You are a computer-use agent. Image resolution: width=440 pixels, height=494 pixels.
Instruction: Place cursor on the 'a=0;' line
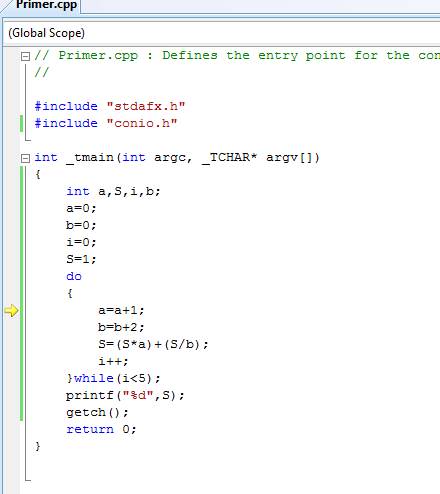pyautogui.click(x=81, y=209)
